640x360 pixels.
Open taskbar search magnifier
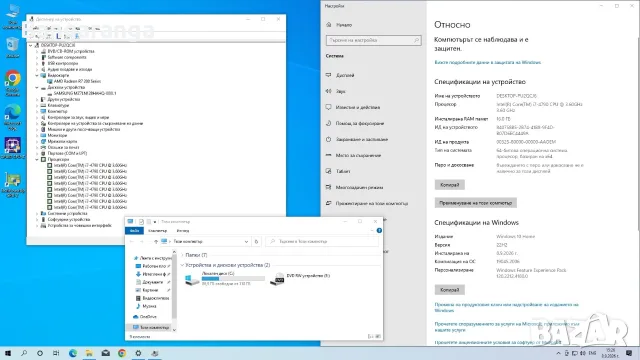[x=24, y=353]
